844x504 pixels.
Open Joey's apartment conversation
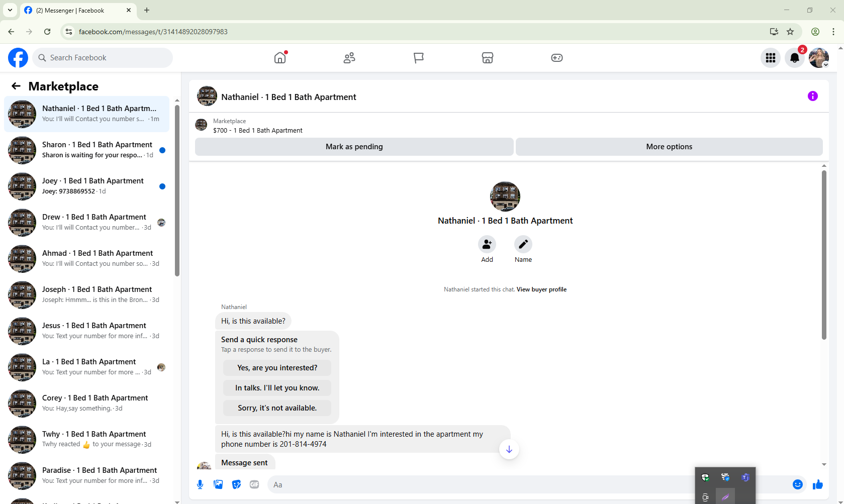[87, 186]
